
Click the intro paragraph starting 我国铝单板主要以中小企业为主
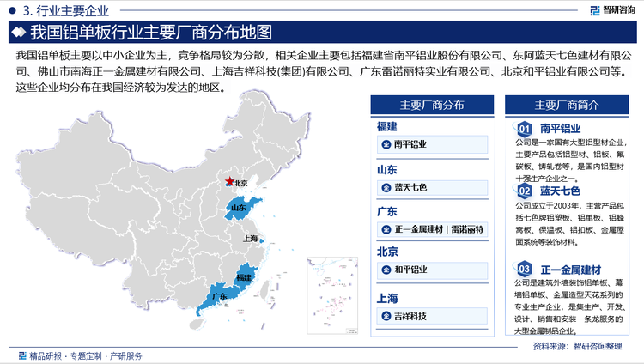pos(324,71)
